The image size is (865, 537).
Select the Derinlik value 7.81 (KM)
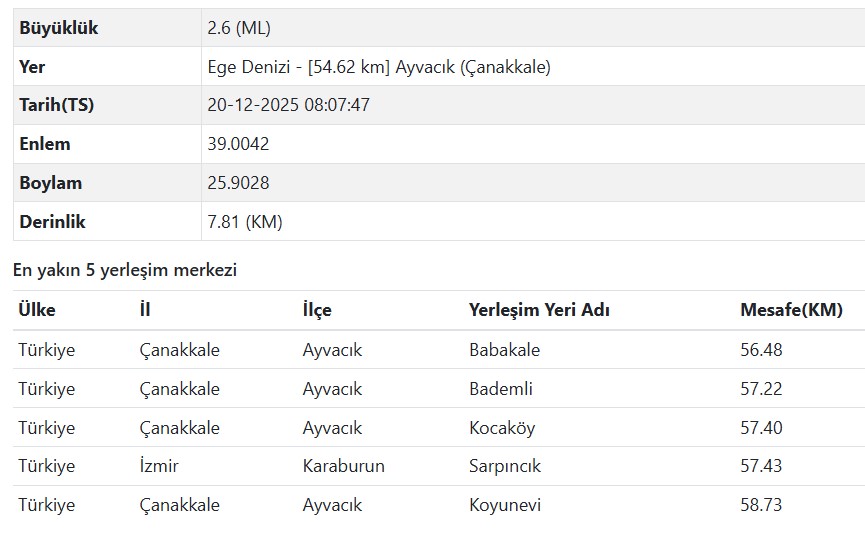tap(245, 222)
